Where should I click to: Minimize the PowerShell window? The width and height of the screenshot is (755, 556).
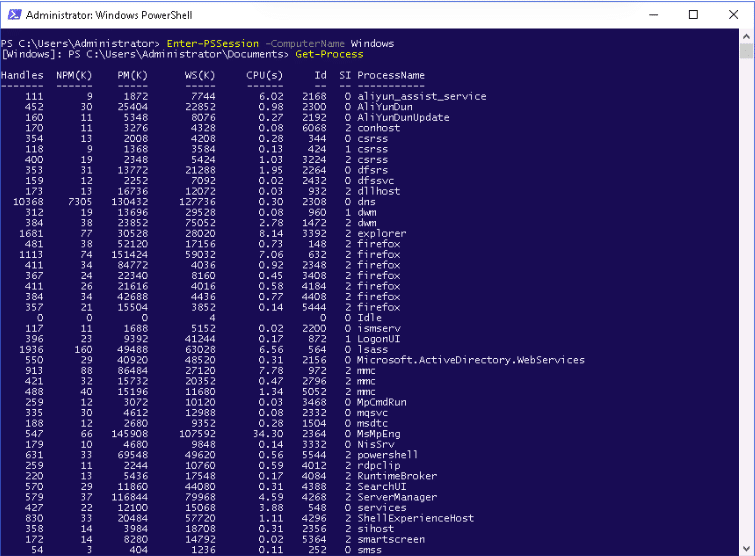pyautogui.click(x=653, y=14)
